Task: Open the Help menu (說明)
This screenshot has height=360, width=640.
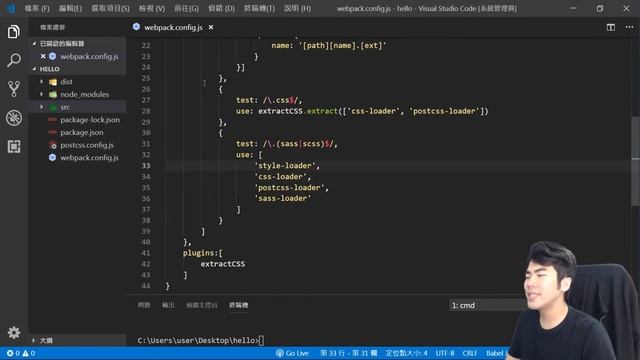Action: point(298,8)
